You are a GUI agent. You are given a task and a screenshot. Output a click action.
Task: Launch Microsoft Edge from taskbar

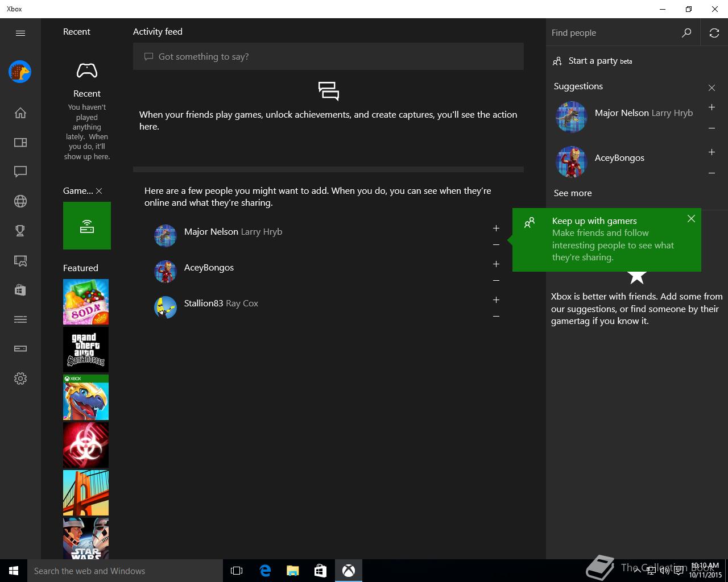pyautogui.click(x=265, y=571)
